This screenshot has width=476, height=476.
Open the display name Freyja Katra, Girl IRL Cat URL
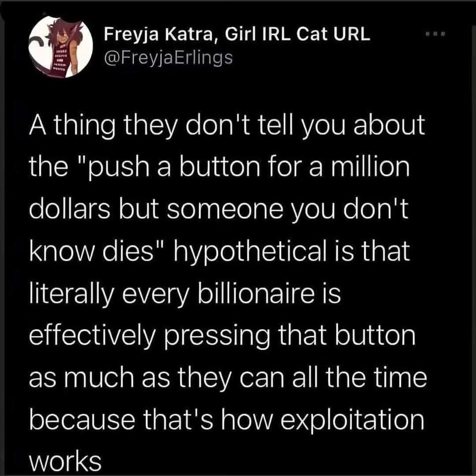point(237,34)
